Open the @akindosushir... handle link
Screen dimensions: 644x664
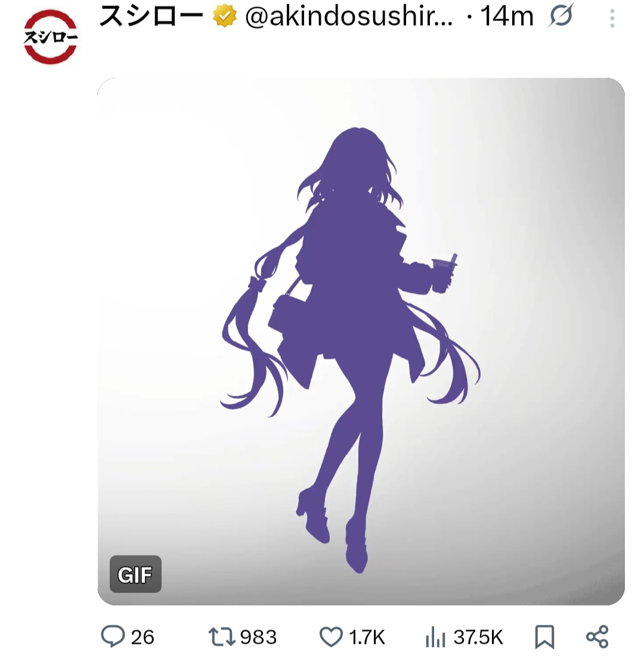click(x=349, y=17)
